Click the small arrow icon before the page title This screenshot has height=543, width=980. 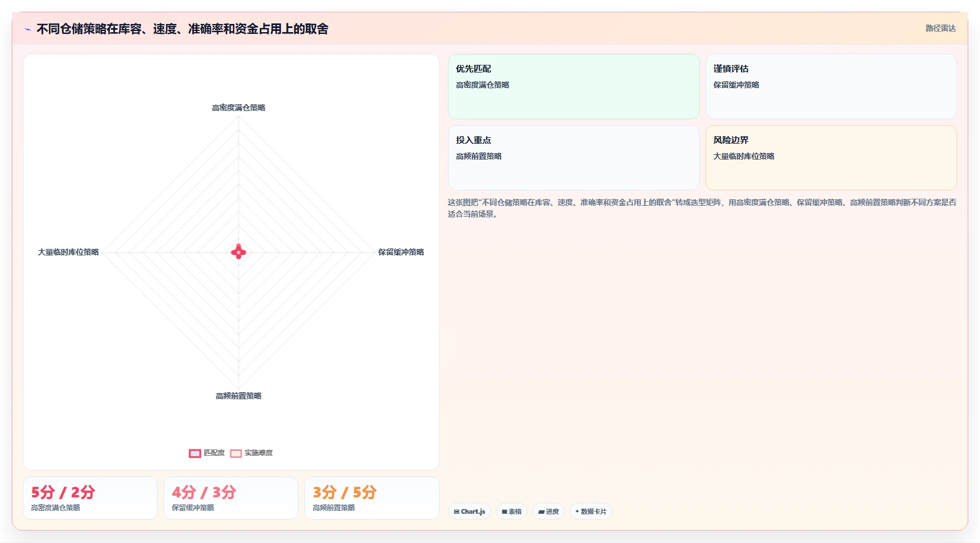[27, 29]
